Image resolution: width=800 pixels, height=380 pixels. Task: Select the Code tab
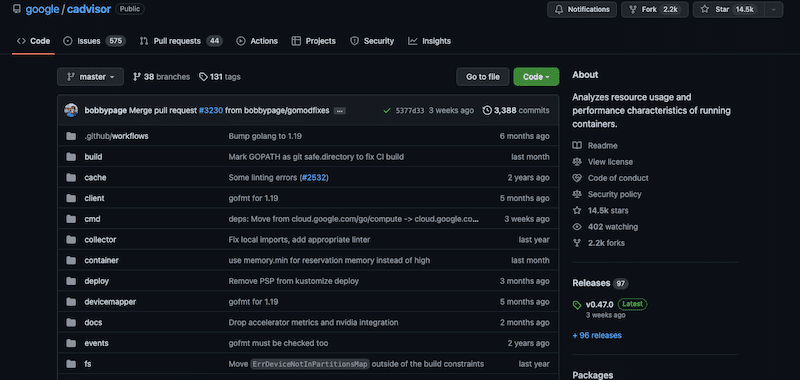(x=33, y=41)
